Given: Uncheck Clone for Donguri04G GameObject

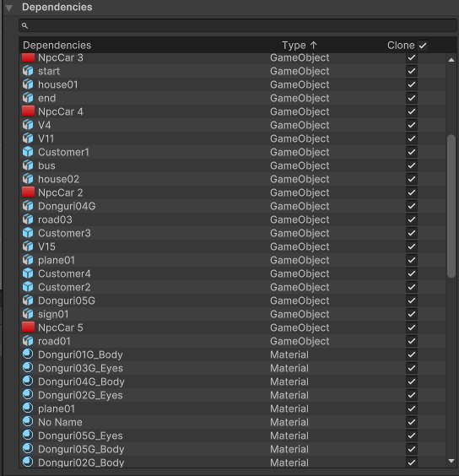Looking at the screenshot, I should coord(412,206).
